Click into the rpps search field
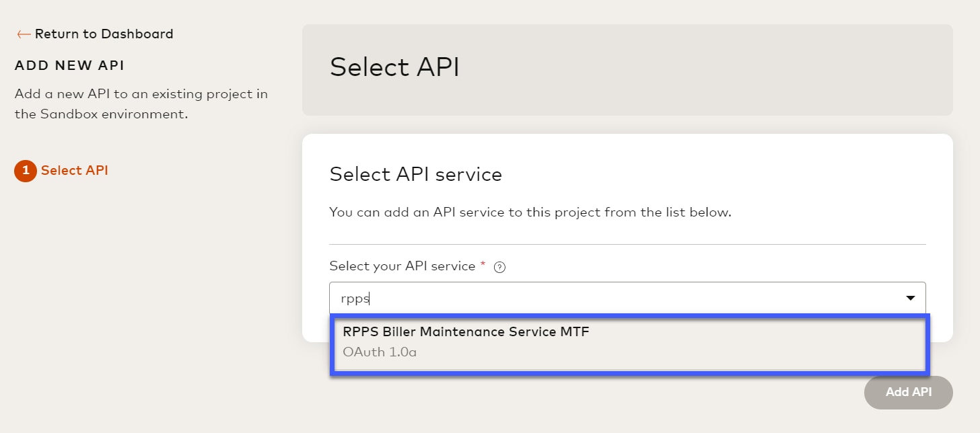The image size is (980, 433). 606,298
